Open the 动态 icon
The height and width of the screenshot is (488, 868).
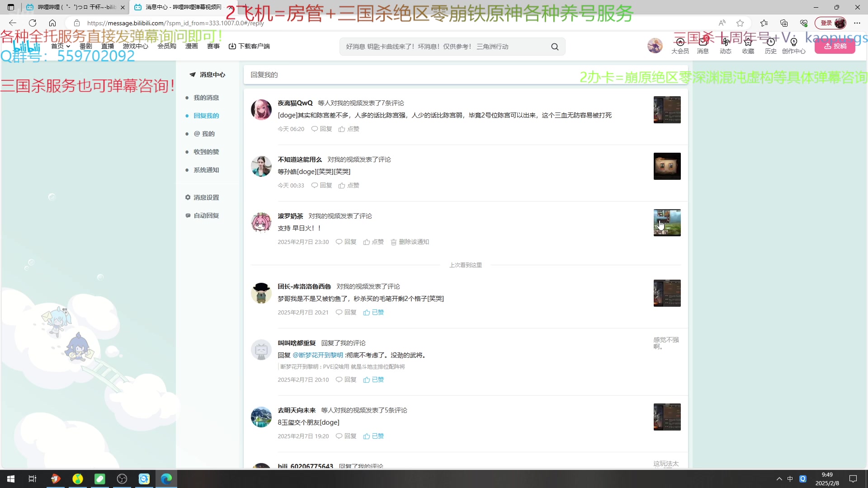[726, 46]
